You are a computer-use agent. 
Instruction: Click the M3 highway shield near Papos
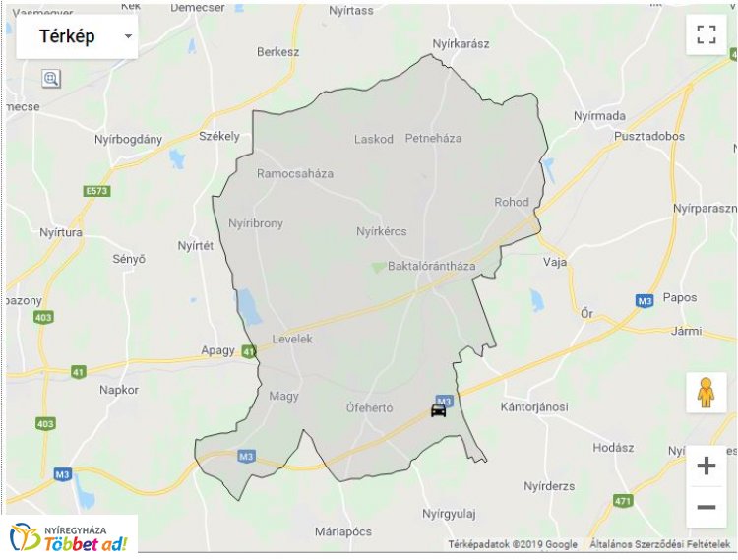(x=645, y=300)
